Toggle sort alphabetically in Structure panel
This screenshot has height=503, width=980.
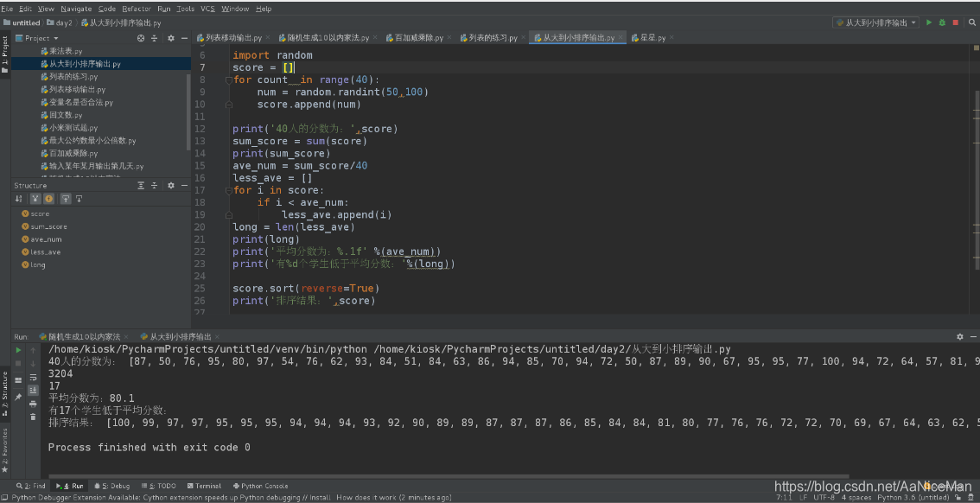coord(20,199)
